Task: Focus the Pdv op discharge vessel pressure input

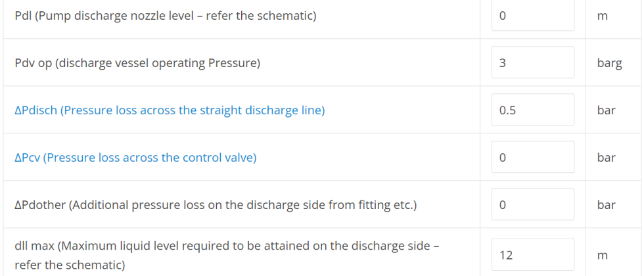Action: click(x=533, y=62)
